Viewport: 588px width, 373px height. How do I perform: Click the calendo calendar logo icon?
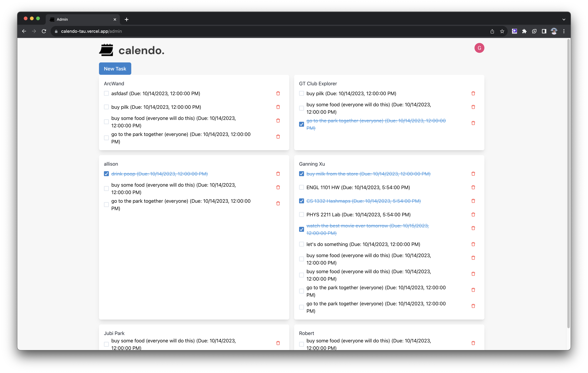click(x=106, y=50)
